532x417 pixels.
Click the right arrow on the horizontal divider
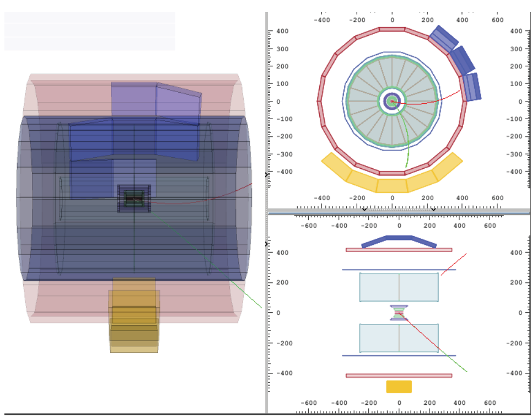[433, 209]
